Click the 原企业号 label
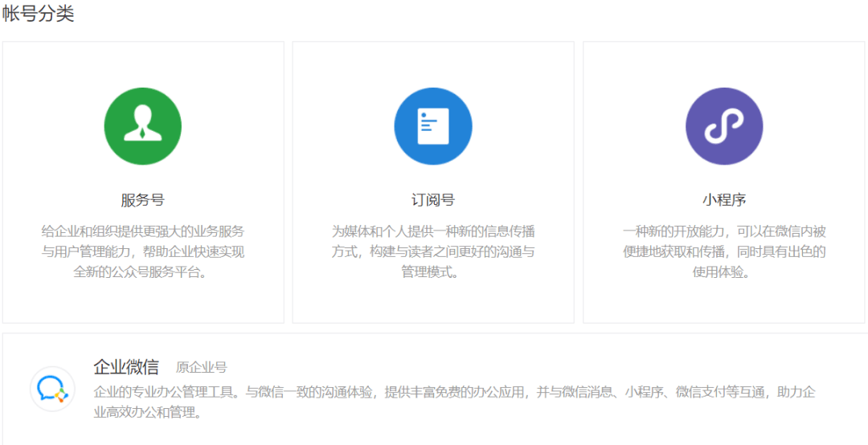 202,368
